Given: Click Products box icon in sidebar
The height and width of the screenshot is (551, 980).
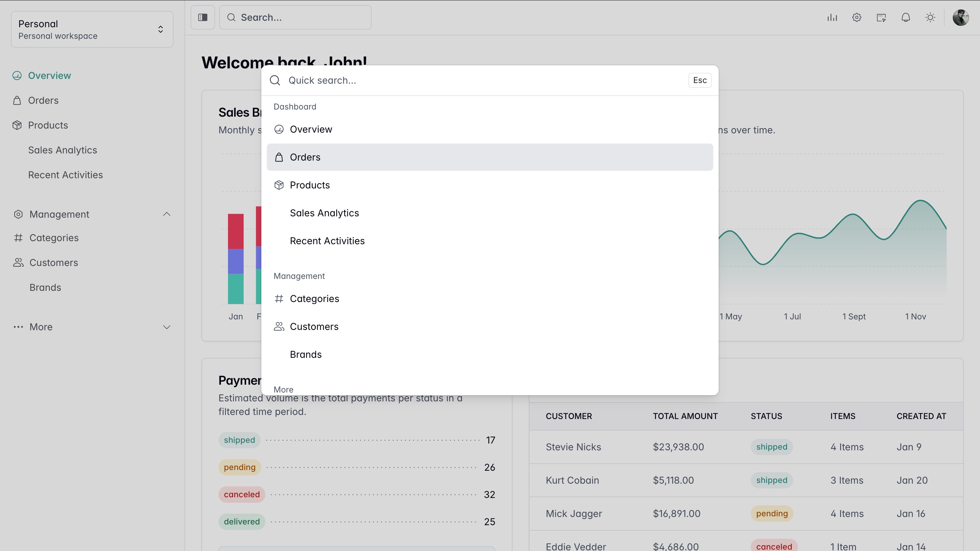Looking at the screenshot, I should 17,125.
